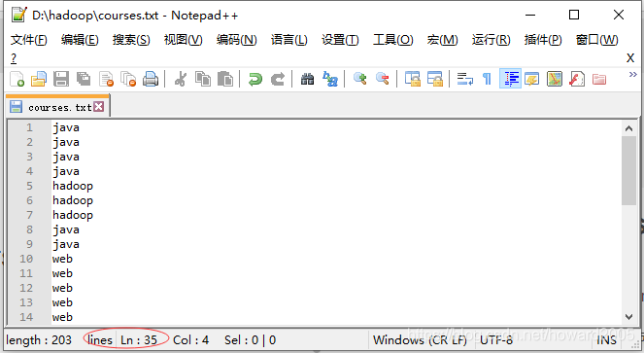Viewport: 644px width, 353px height.
Task: Close the current document via toolbar Close icon
Action: click(106, 79)
